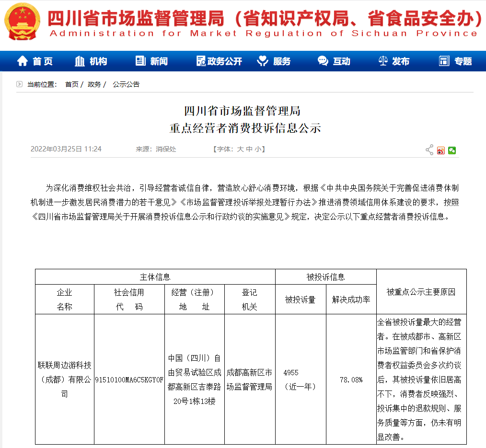Screen dimensions: 486x448
Task: Click the layout icon beside 专题
Action: (x=444, y=61)
